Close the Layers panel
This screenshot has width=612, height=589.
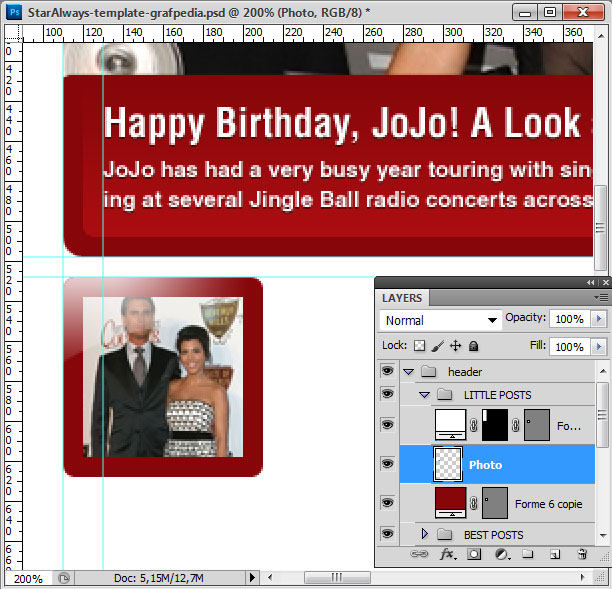click(606, 283)
